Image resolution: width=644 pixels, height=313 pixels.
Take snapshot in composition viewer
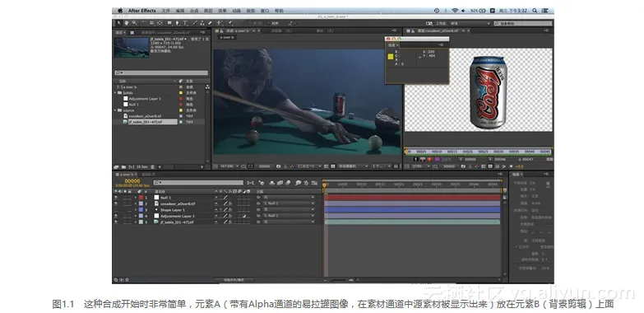click(278, 166)
